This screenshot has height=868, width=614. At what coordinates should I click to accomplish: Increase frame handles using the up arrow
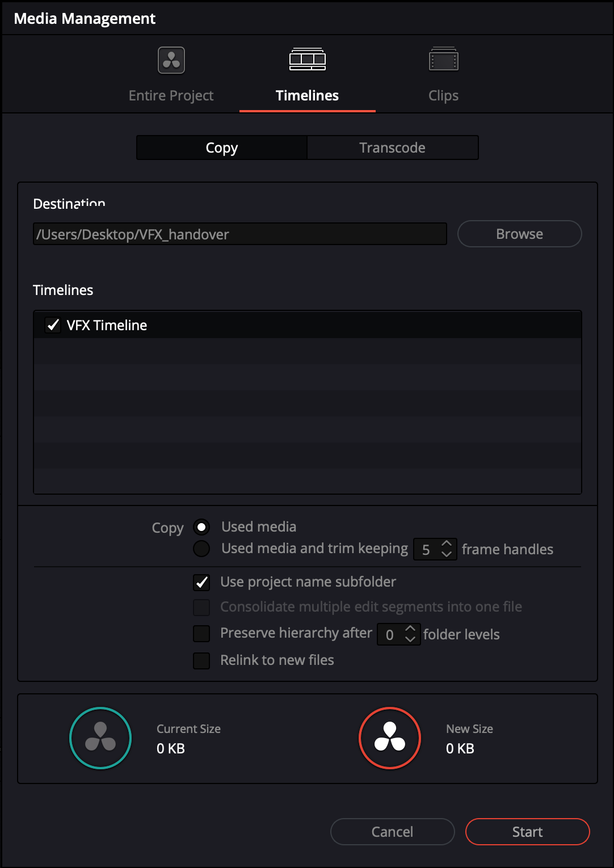[x=447, y=544]
